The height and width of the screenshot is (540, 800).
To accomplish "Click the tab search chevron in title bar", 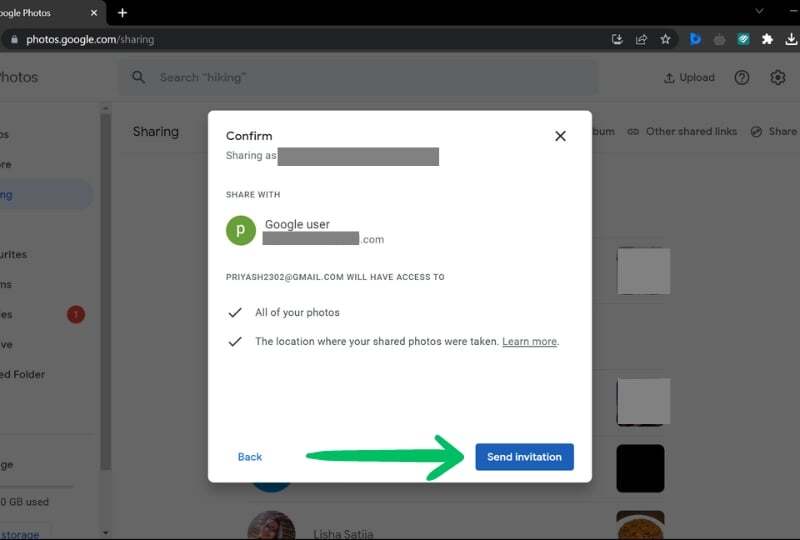I will [x=759, y=11].
